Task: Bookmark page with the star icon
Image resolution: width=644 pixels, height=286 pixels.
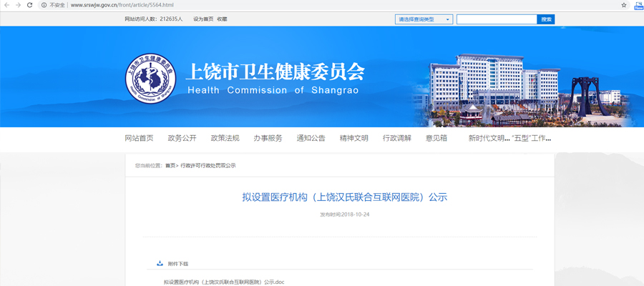Action: pyautogui.click(x=624, y=5)
